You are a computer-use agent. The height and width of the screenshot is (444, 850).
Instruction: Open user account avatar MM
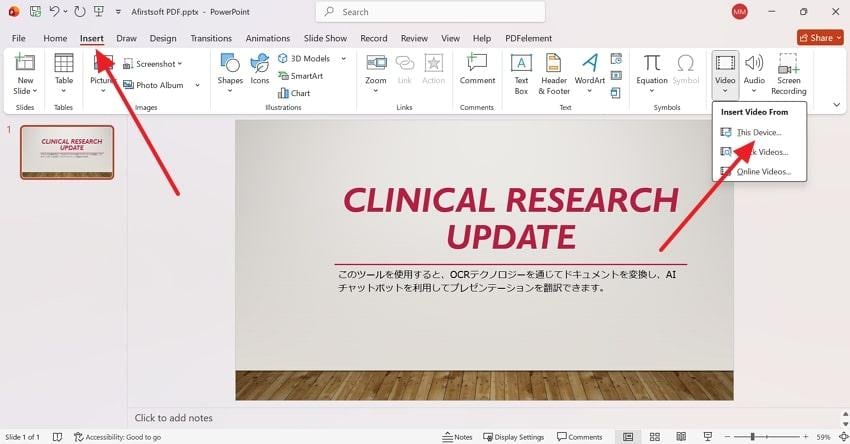coord(739,11)
